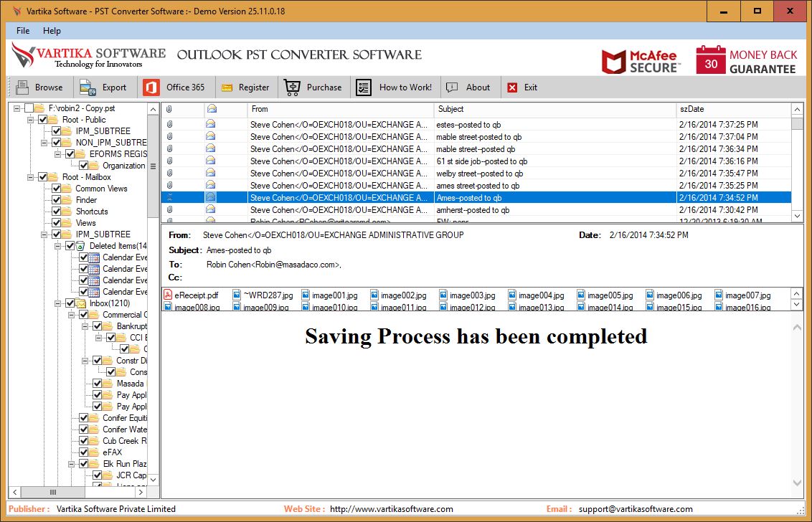812x522 pixels.
Task: Toggle the F:\robin2 - Copy.pst checkbox
Action: coord(29,108)
